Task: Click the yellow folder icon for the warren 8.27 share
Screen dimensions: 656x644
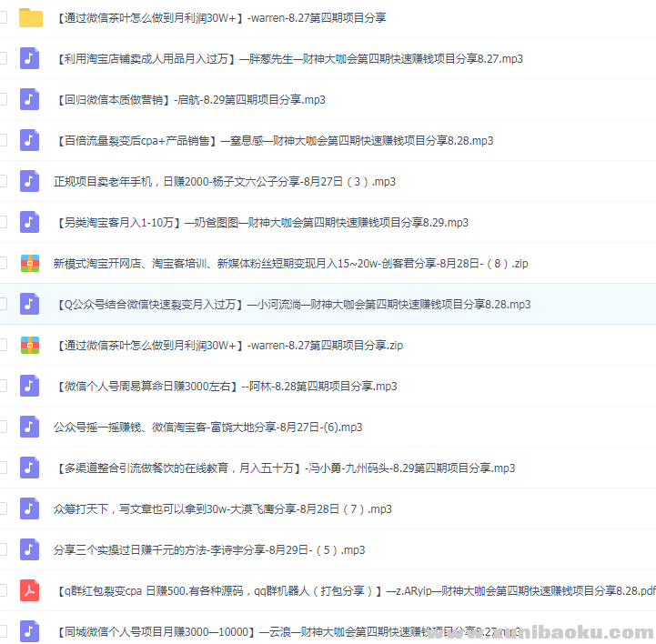Action: tap(31, 17)
